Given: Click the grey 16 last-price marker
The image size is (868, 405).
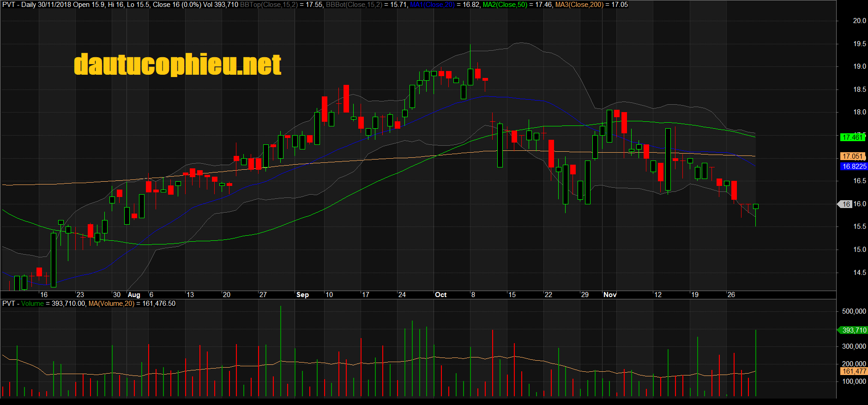Looking at the screenshot, I should 845,204.
